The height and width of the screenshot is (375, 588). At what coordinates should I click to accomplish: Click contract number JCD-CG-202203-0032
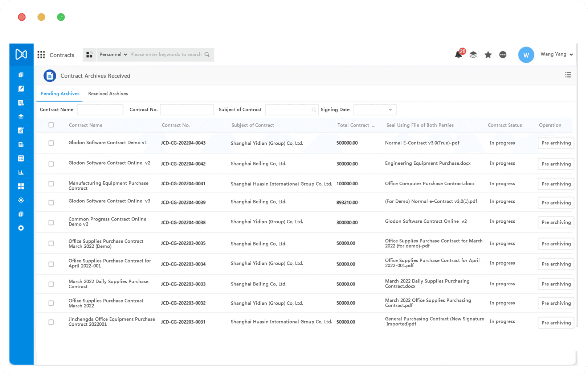pyautogui.click(x=183, y=303)
